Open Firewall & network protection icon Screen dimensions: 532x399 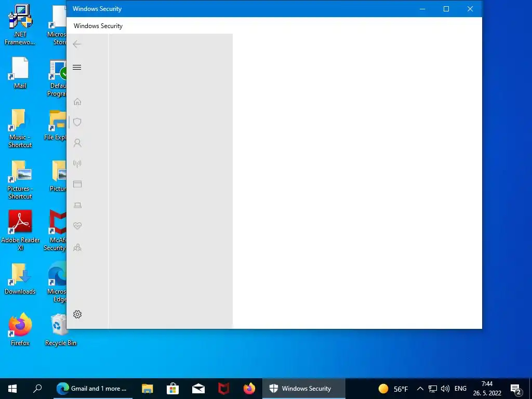[x=77, y=164]
